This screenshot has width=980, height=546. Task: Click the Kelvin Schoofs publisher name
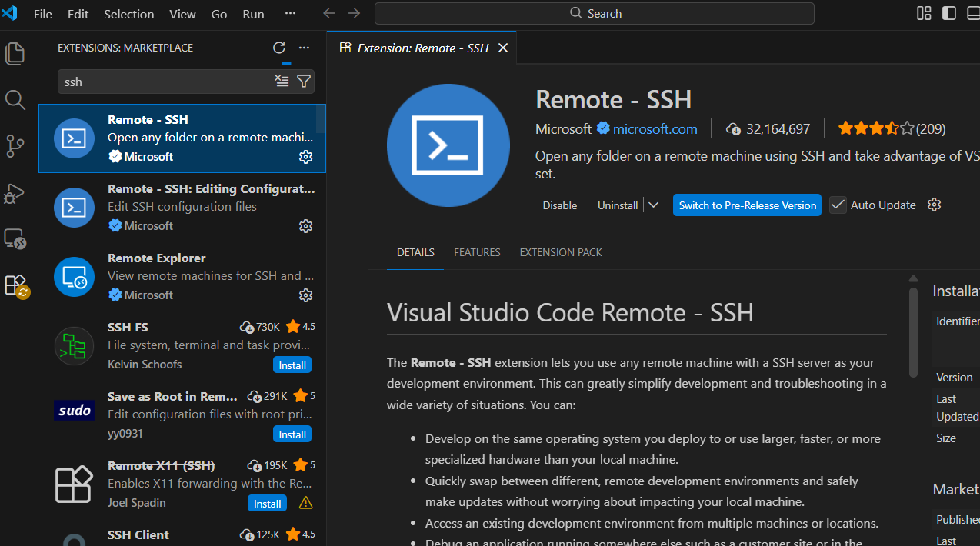[145, 365]
